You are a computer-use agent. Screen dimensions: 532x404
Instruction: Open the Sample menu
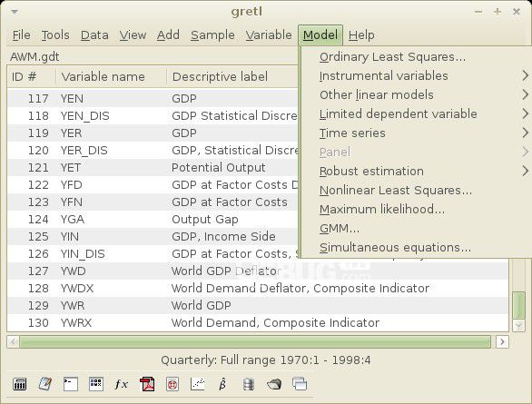click(x=212, y=34)
